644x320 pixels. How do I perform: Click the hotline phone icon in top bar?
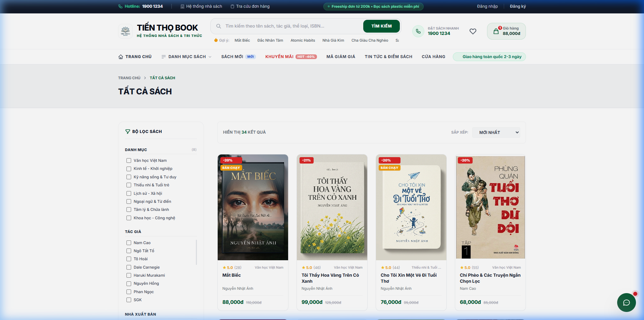click(120, 6)
